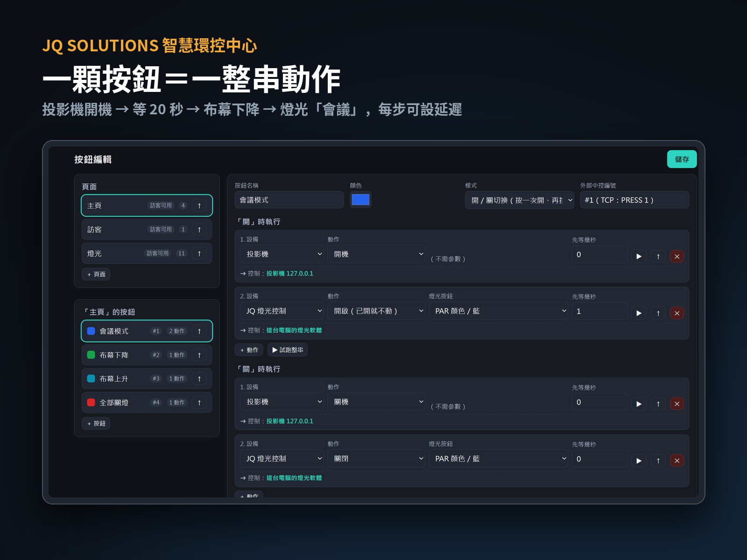Move up the 投影機 關機 action step

[658, 404]
